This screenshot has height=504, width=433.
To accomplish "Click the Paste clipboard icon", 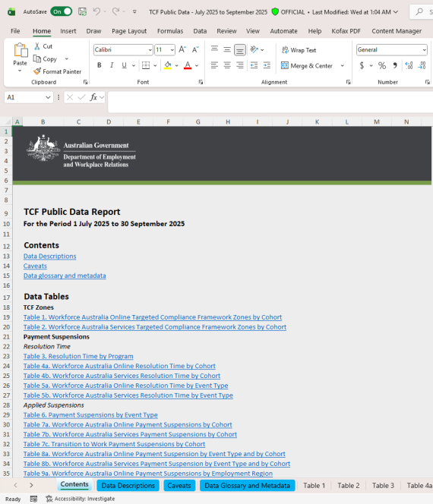I will point(21,50).
